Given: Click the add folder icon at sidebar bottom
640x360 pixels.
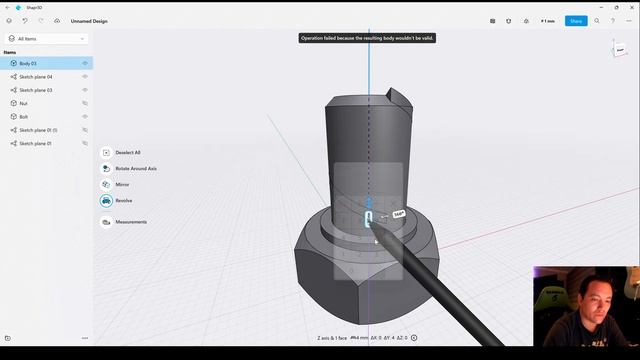Looking at the screenshot, I should coord(8,338).
